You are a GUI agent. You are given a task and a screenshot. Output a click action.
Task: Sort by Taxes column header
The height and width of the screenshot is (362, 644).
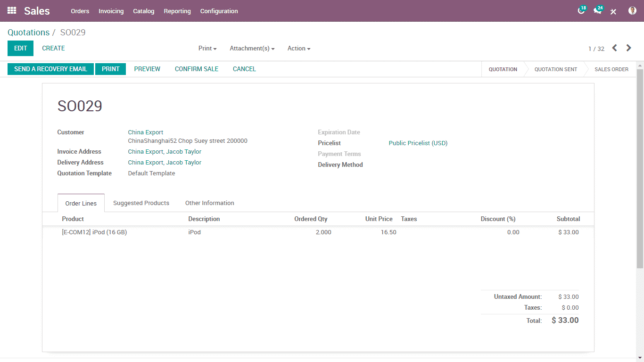[409, 219]
